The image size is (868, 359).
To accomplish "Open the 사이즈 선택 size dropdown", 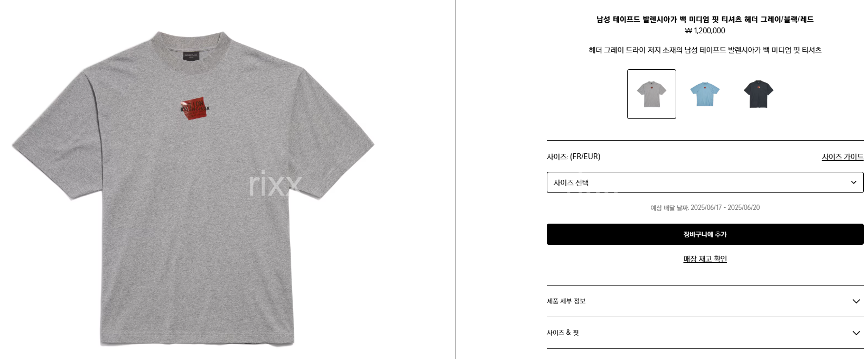I will click(x=705, y=182).
